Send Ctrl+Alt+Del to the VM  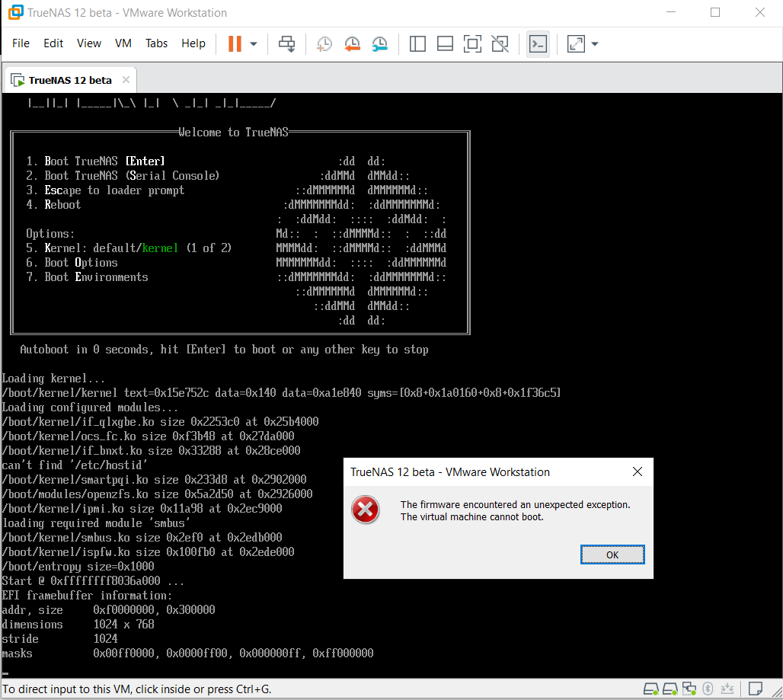tap(286, 44)
